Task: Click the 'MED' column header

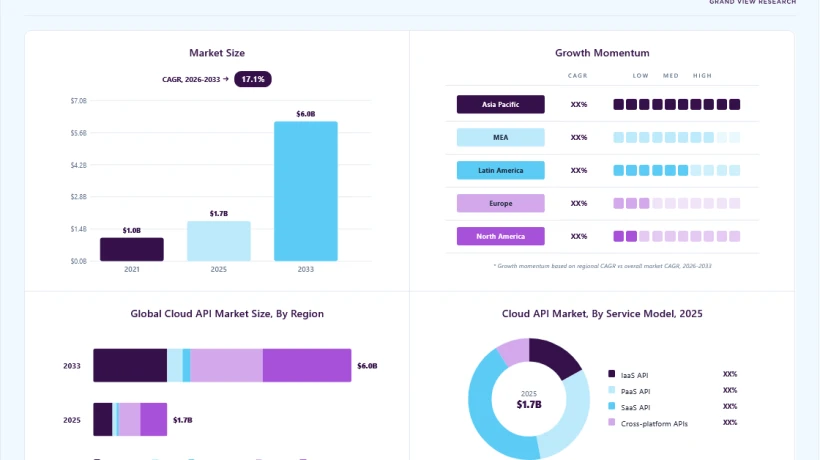Action: click(671, 76)
